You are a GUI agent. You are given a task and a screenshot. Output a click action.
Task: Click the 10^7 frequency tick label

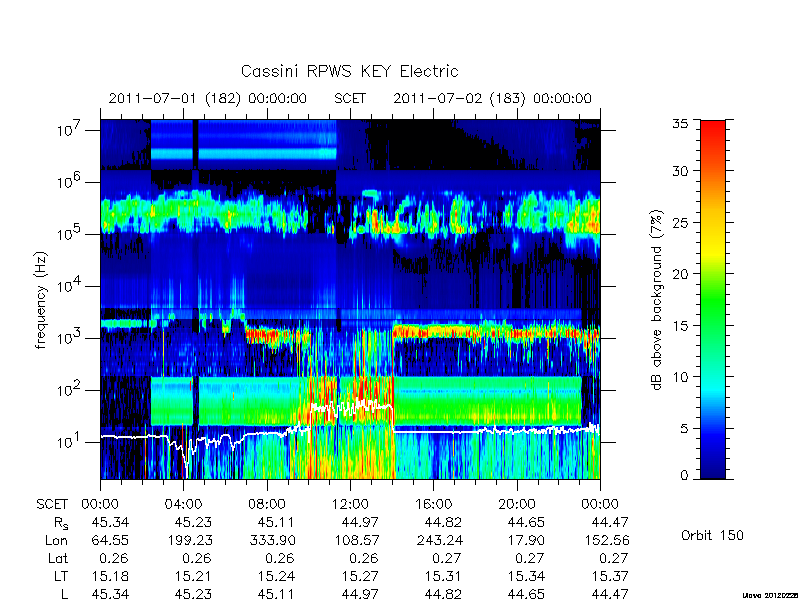[x=70, y=129]
